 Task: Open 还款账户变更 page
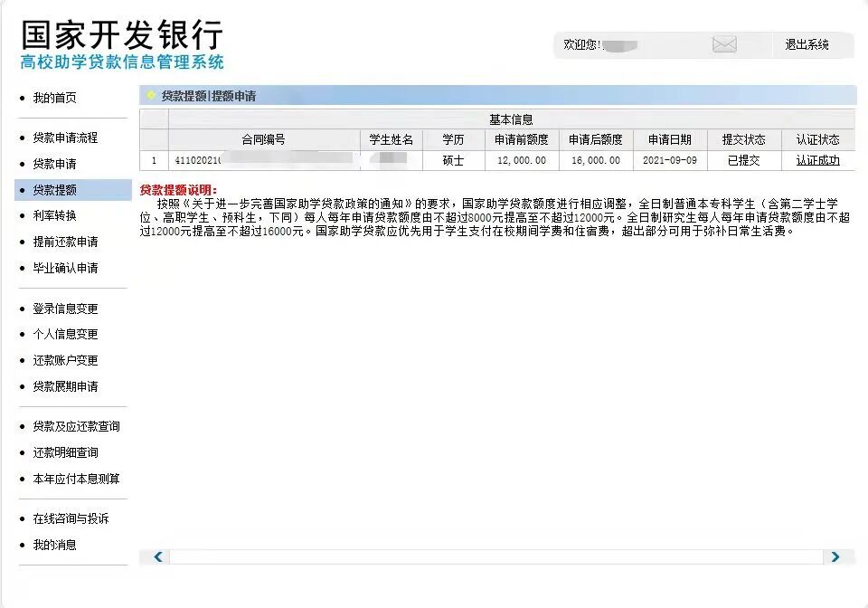(x=65, y=360)
